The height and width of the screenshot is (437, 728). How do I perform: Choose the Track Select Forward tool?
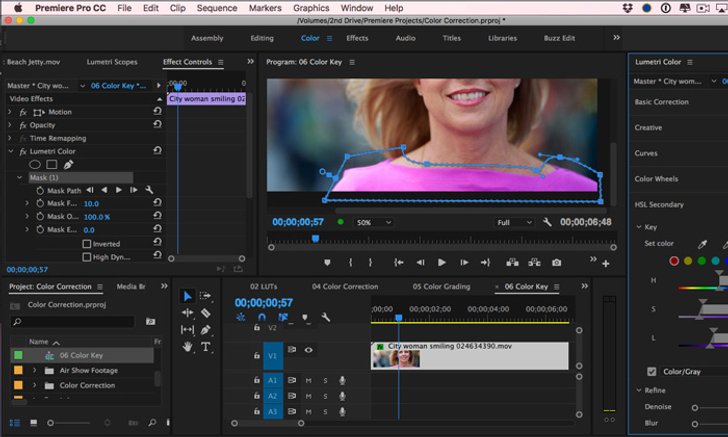[205, 295]
